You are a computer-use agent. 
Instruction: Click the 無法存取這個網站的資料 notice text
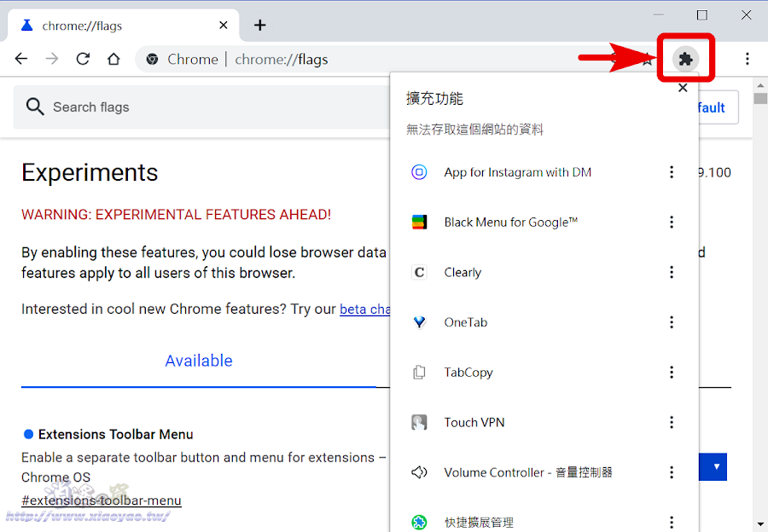(x=474, y=130)
